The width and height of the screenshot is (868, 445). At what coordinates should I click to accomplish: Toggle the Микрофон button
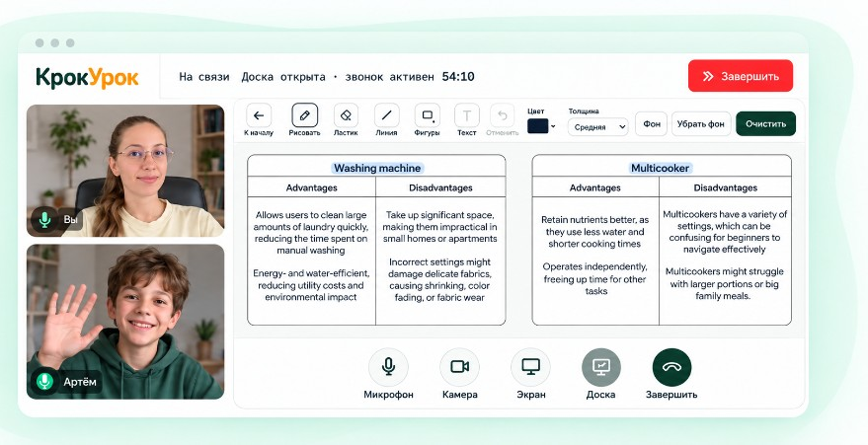point(389,367)
